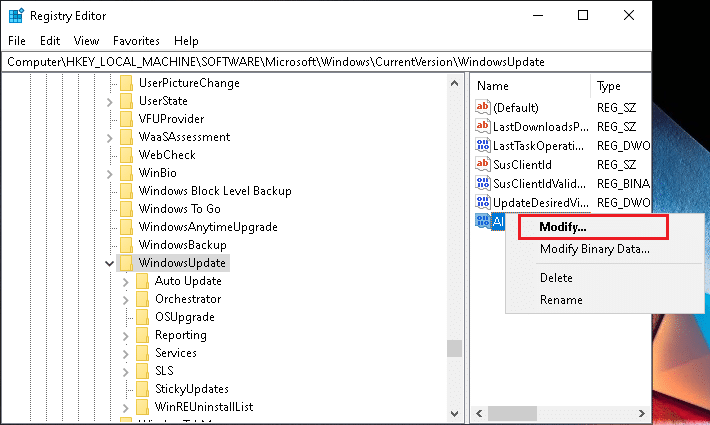Image resolution: width=710 pixels, height=425 pixels.
Task: Click the tree pane vertical scrollbar thumb
Action: point(454,348)
